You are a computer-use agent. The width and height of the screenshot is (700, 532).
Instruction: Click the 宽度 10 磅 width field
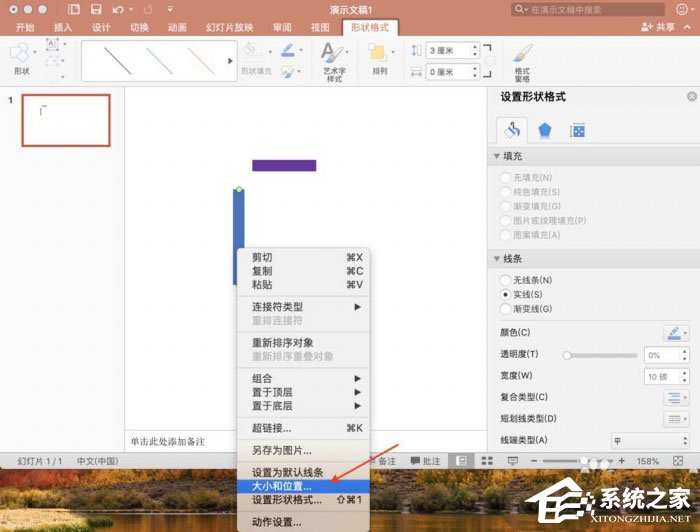coord(662,377)
